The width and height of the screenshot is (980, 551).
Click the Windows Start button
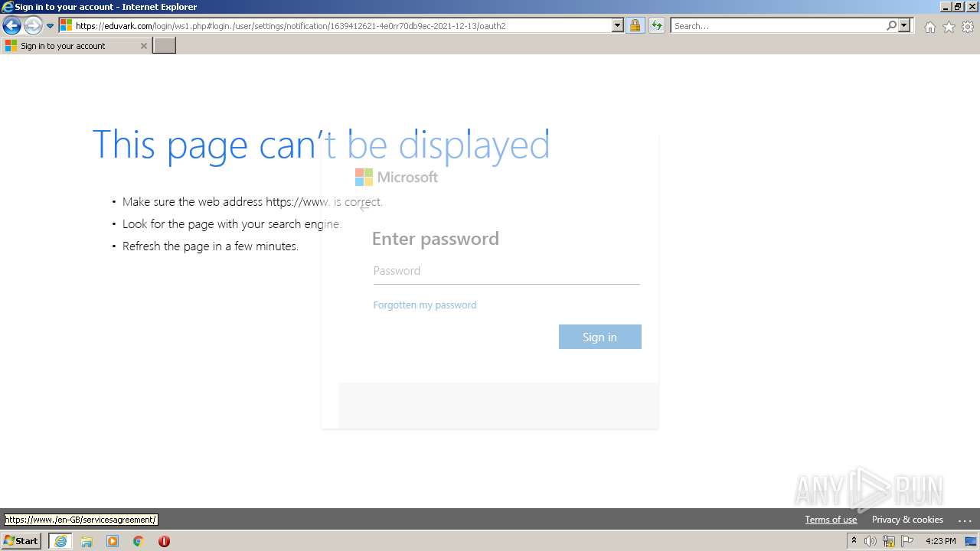21,540
